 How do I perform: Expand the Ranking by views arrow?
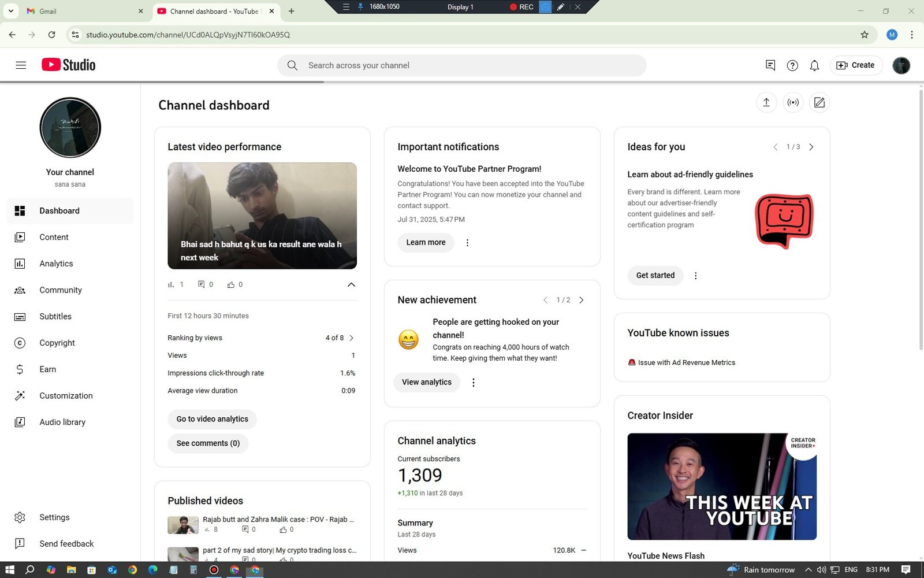(351, 338)
